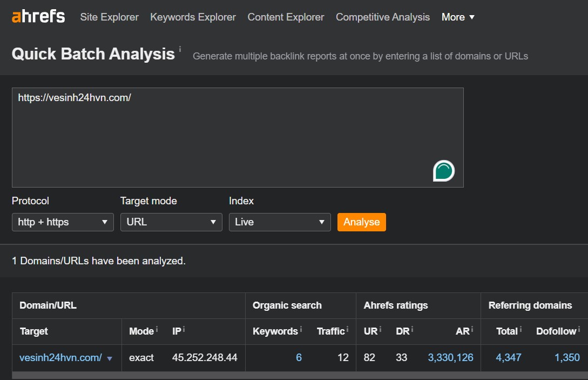
Task: Open the Protocol dropdown
Action: pyautogui.click(x=63, y=222)
